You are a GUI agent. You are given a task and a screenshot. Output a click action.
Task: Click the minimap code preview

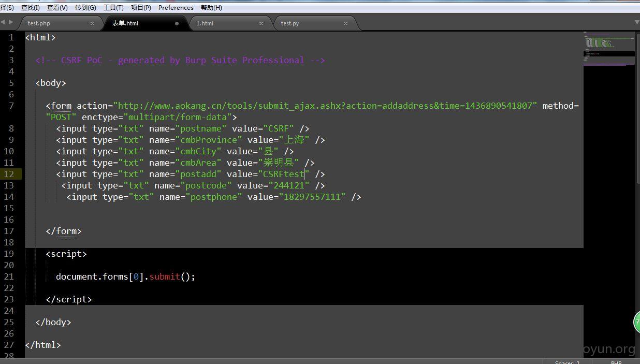(x=609, y=49)
